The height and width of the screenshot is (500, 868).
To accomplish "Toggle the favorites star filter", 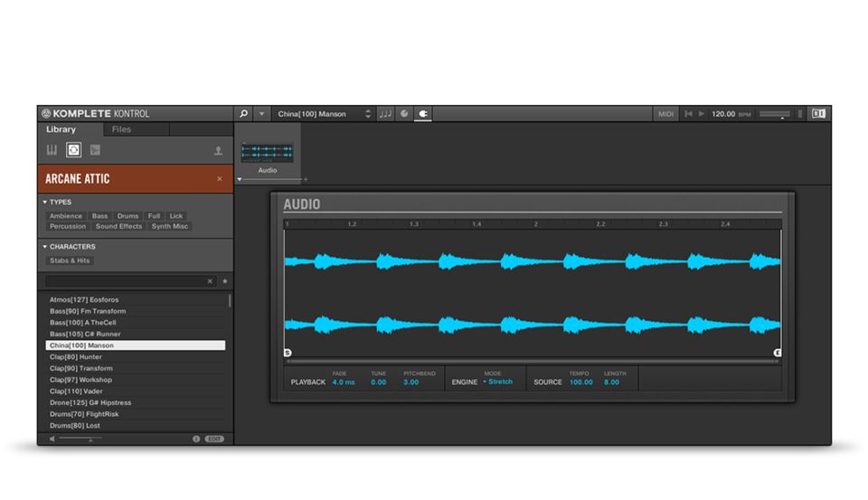I will coord(224,281).
